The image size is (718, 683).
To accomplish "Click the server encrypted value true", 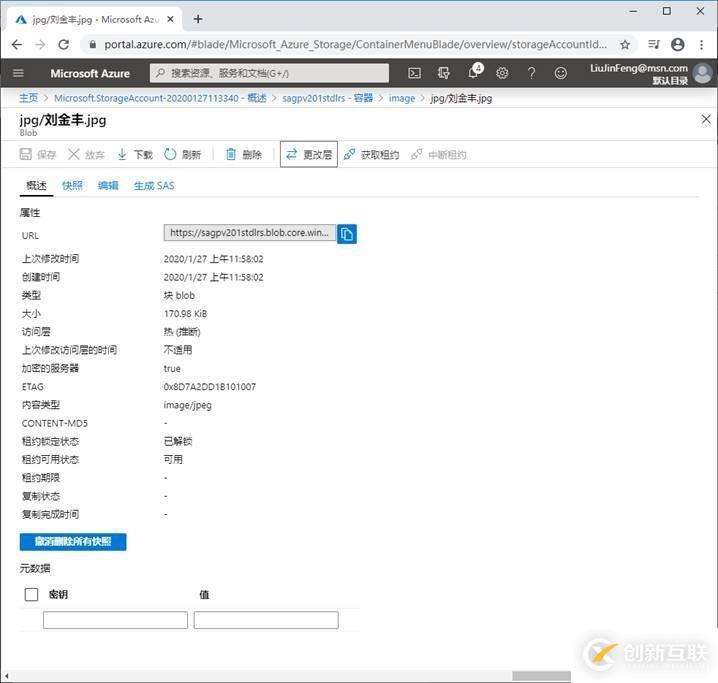I will click(x=172, y=369).
